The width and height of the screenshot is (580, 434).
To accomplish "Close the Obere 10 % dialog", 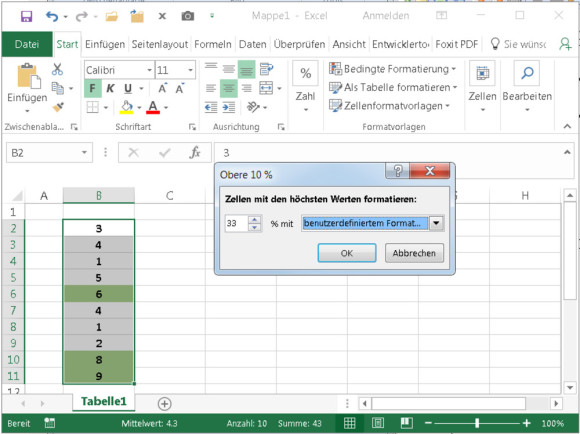I will (430, 171).
